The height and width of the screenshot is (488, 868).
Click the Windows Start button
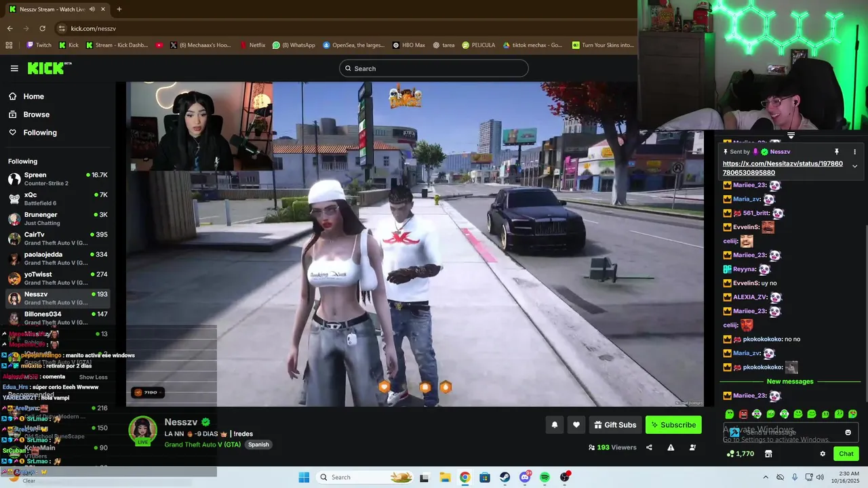[304, 477]
